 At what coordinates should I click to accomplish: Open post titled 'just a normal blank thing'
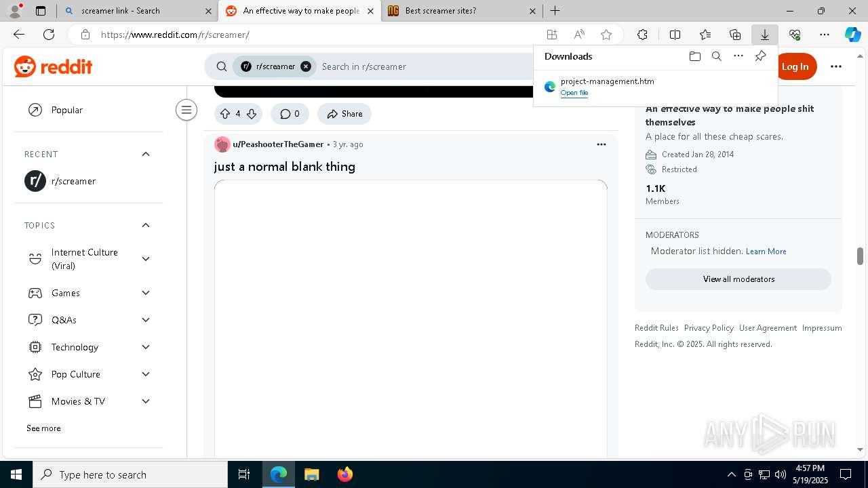point(285,167)
